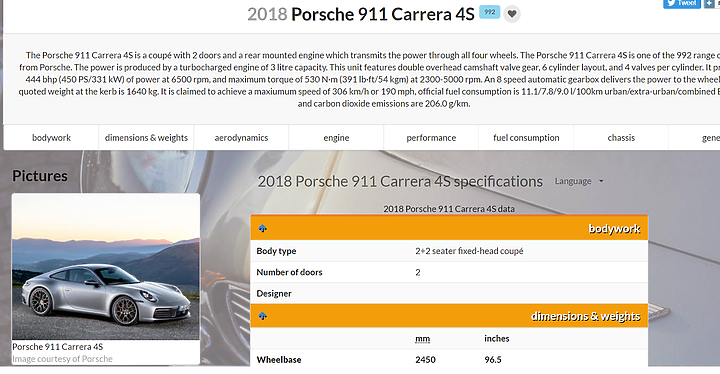Open the engine tab
720x374 pixels.
pos(336,137)
